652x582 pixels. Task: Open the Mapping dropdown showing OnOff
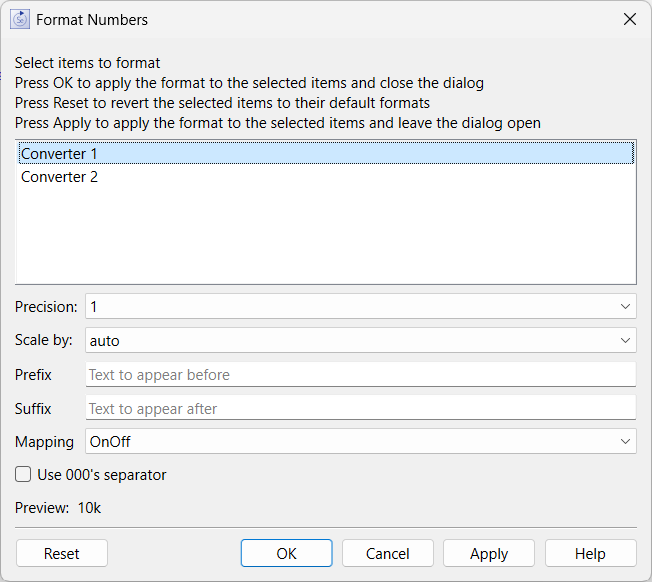click(361, 441)
